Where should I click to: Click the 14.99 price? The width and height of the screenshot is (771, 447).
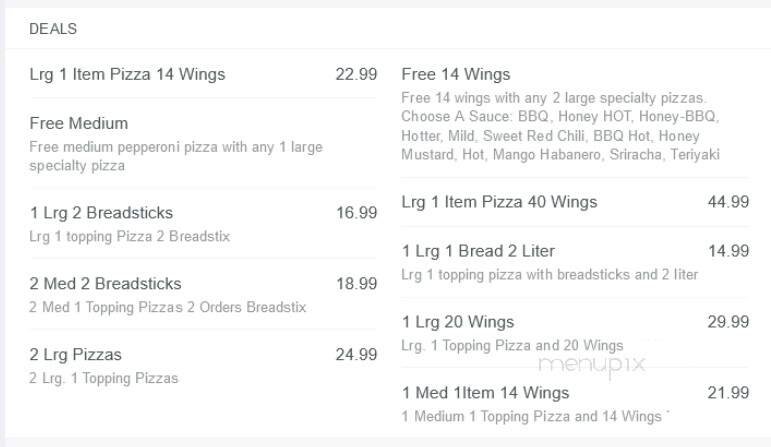click(x=728, y=251)
